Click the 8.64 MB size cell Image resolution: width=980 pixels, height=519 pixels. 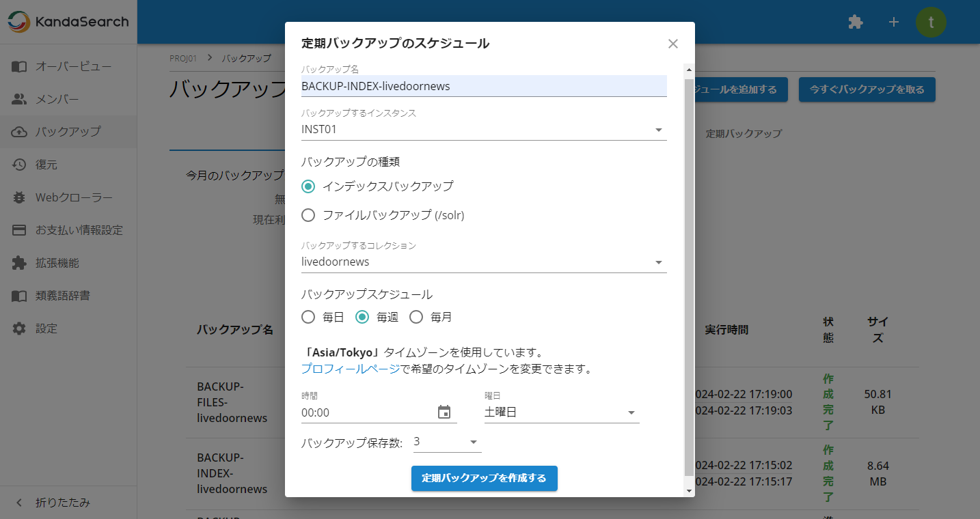877,473
